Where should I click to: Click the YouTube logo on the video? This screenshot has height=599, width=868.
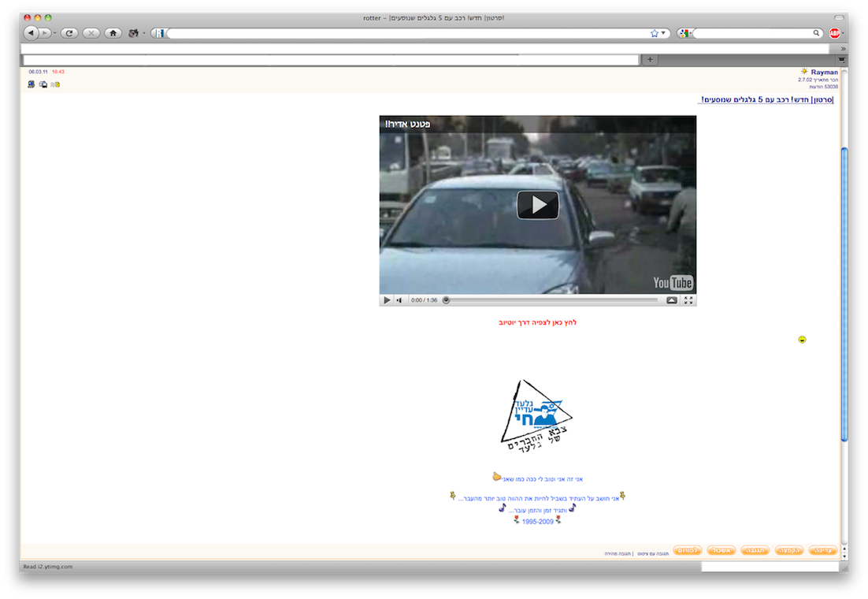coord(672,283)
